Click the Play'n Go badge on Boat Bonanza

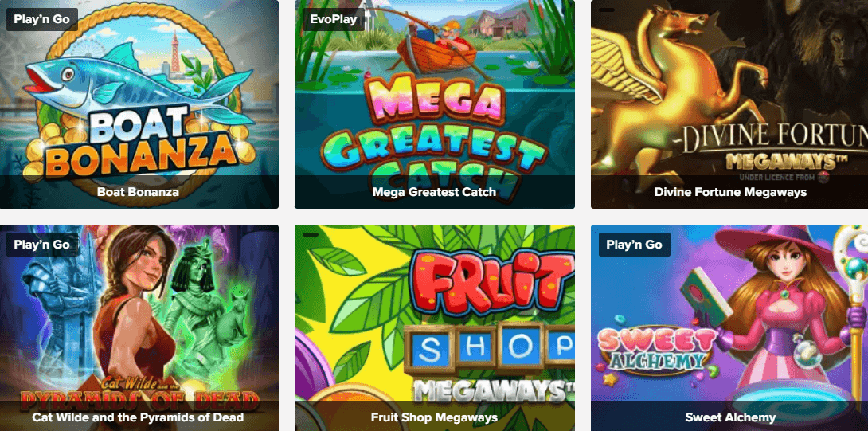[x=42, y=19]
